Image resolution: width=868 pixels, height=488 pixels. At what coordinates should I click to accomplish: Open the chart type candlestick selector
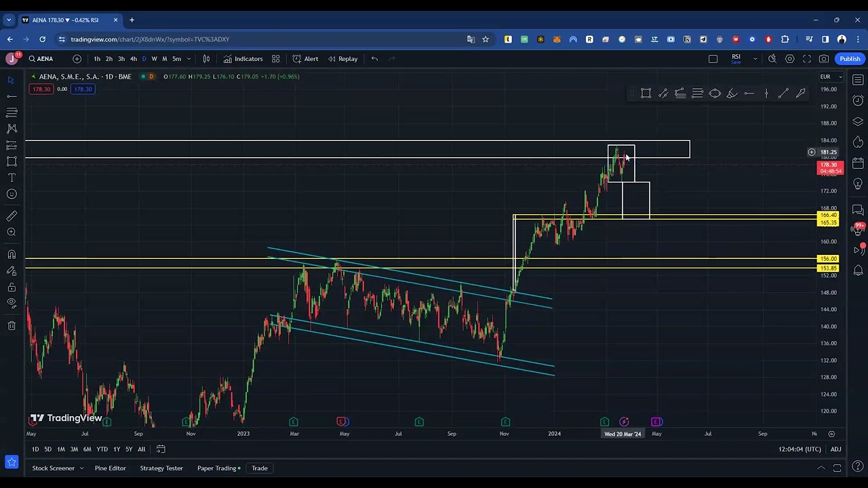pos(206,59)
